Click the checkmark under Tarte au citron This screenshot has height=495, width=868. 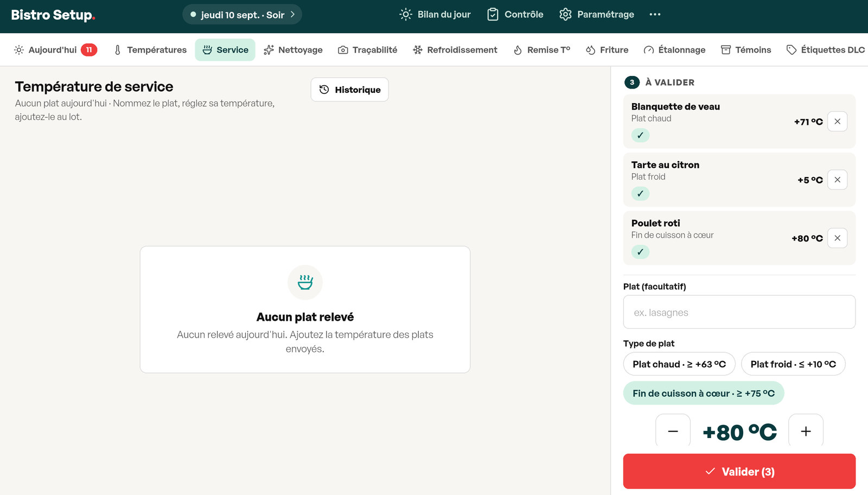click(640, 193)
